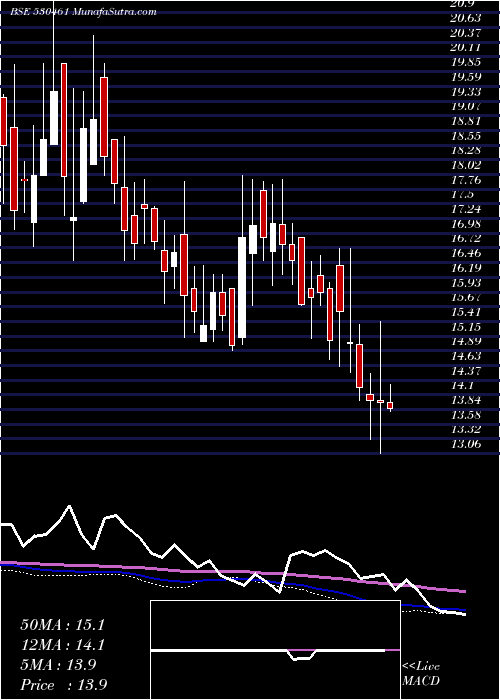This screenshot has width=500, height=700.
Task: Click the <<Live MACD label
Action: coord(421,674)
